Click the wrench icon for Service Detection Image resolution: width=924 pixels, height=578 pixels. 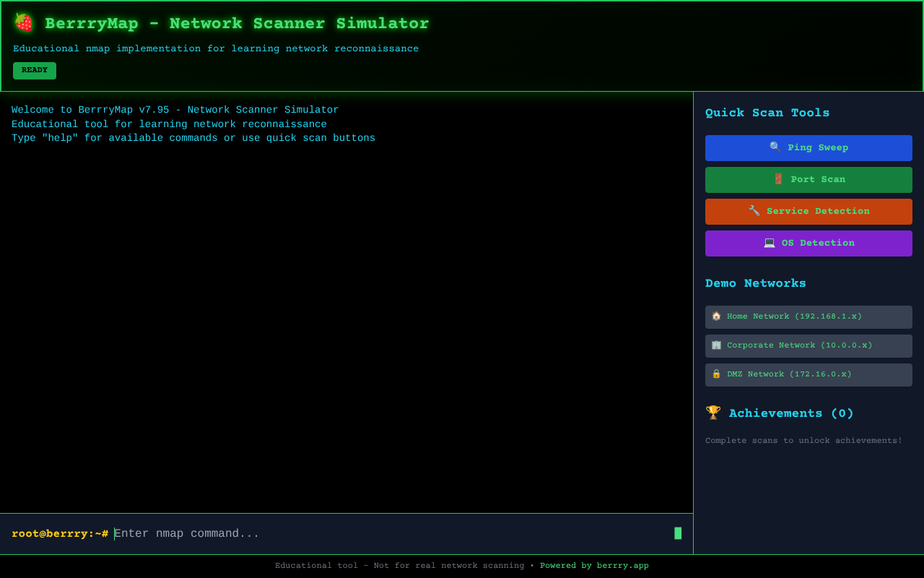[754, 210]
